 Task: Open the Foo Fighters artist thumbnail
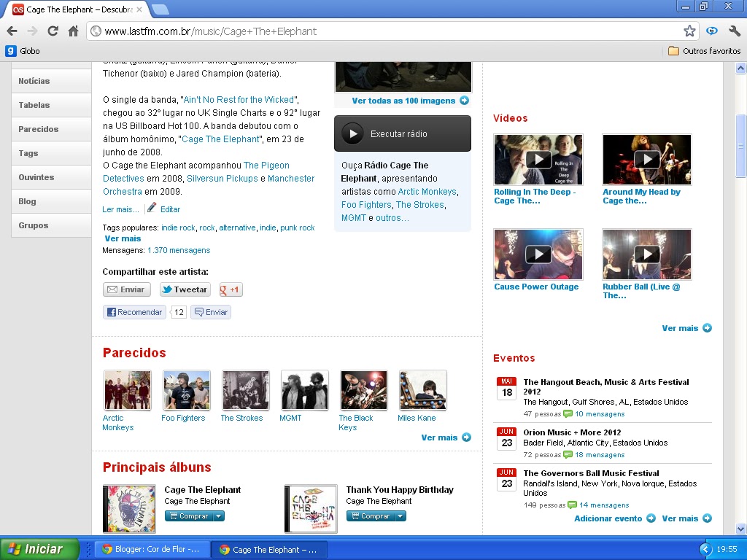186,391
